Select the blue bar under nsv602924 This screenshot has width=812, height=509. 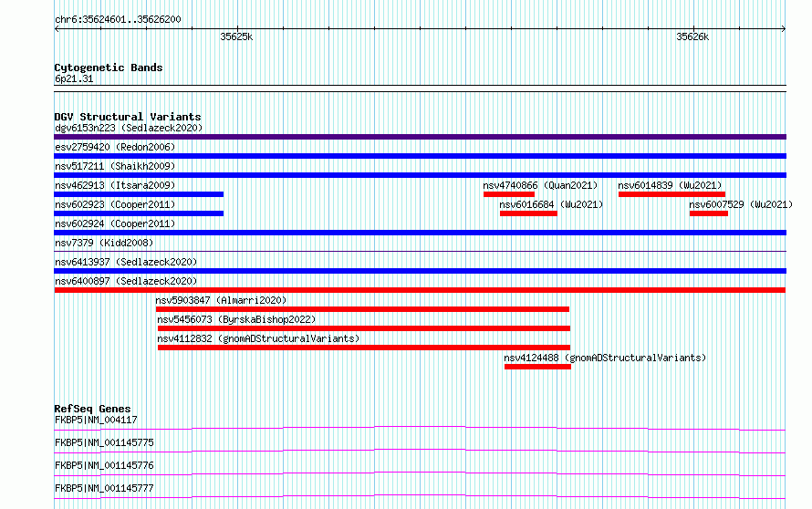(420, 233)
